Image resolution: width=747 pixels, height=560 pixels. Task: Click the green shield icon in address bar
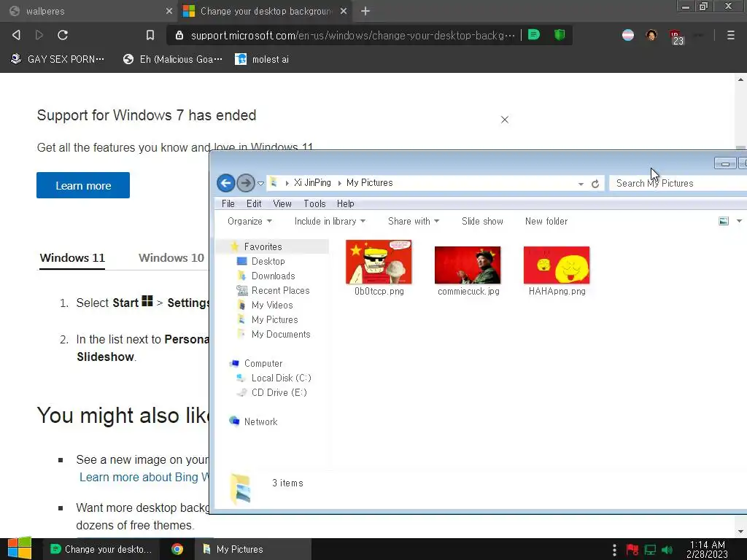[x=560, y=35]
